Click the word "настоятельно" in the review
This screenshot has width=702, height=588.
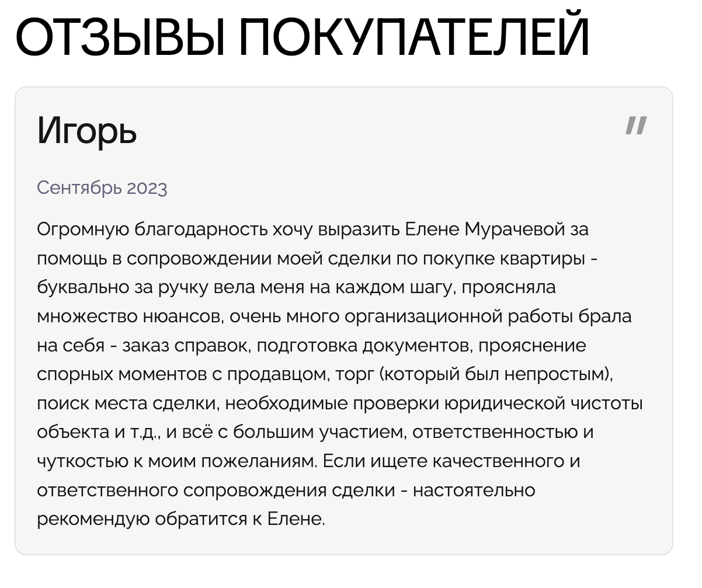[474, 490]
